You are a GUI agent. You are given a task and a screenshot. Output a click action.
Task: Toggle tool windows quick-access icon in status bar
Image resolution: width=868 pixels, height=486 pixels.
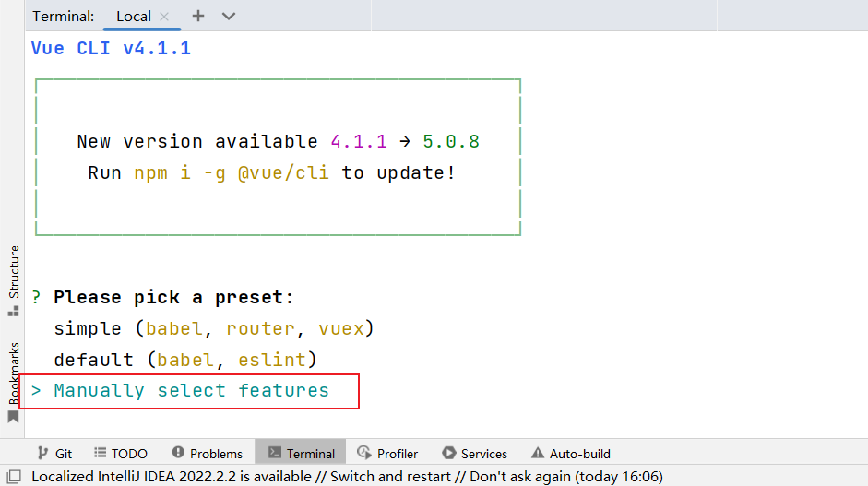pos(14,477)
